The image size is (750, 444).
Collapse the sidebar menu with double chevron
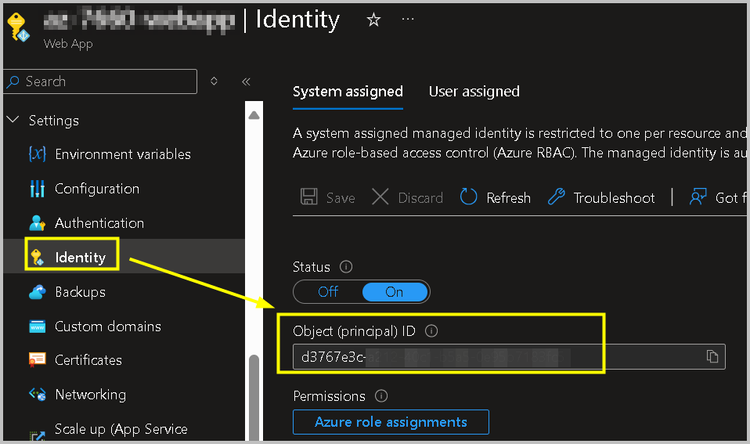point(246,81)
